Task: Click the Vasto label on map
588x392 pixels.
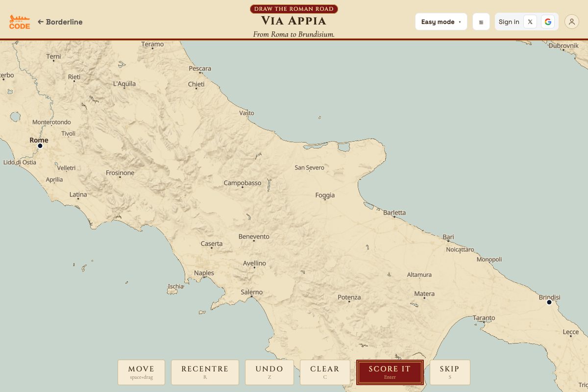Action: [246, 113]
